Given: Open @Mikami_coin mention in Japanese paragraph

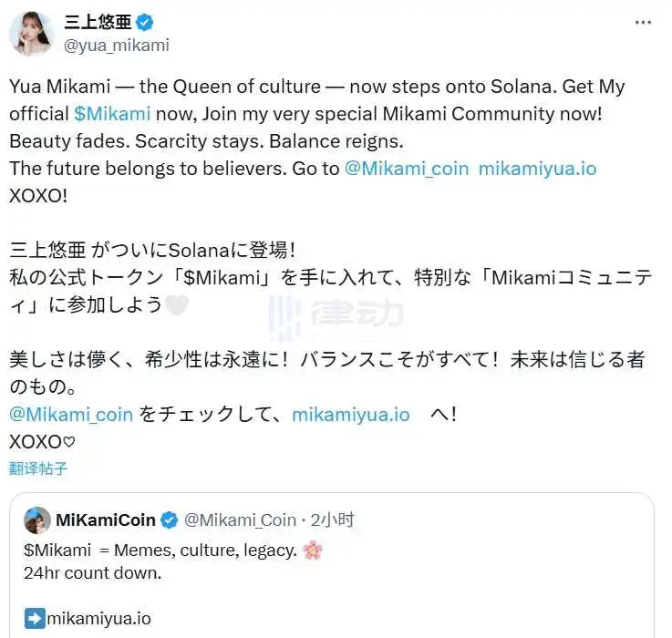Looking at the screenshot, I should tap(71, 414).
